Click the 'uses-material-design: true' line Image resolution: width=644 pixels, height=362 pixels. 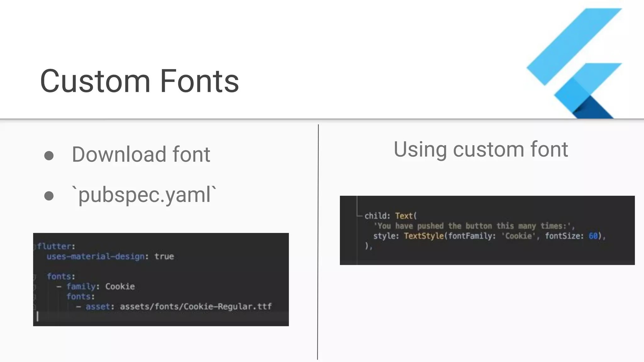(x=110, y=256)
